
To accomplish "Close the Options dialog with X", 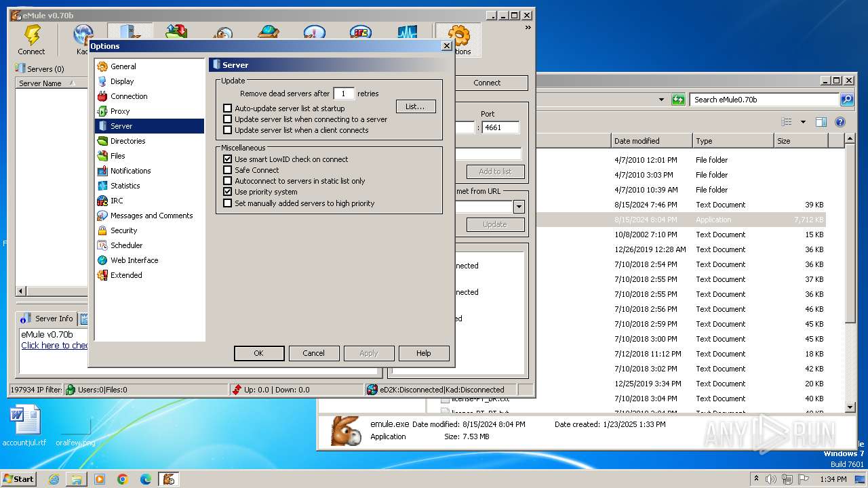I will (x=446, y=46).
